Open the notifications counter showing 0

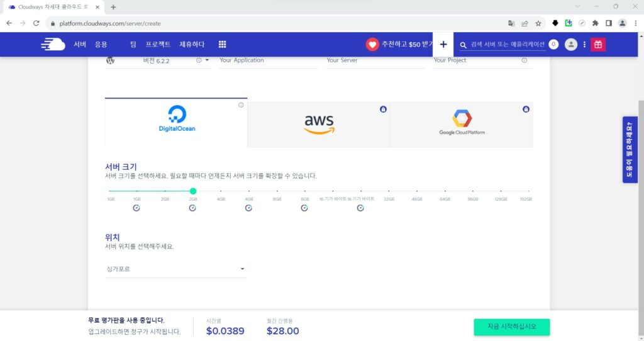tap(553, 45)
